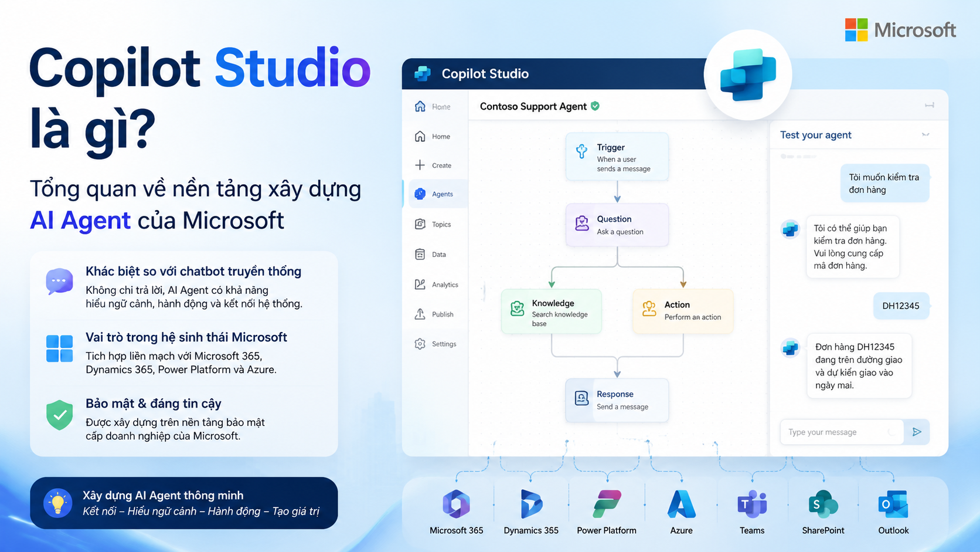Click the Outlook icon
This screenshot has width=980, height=552.
[x=893, y=504]
